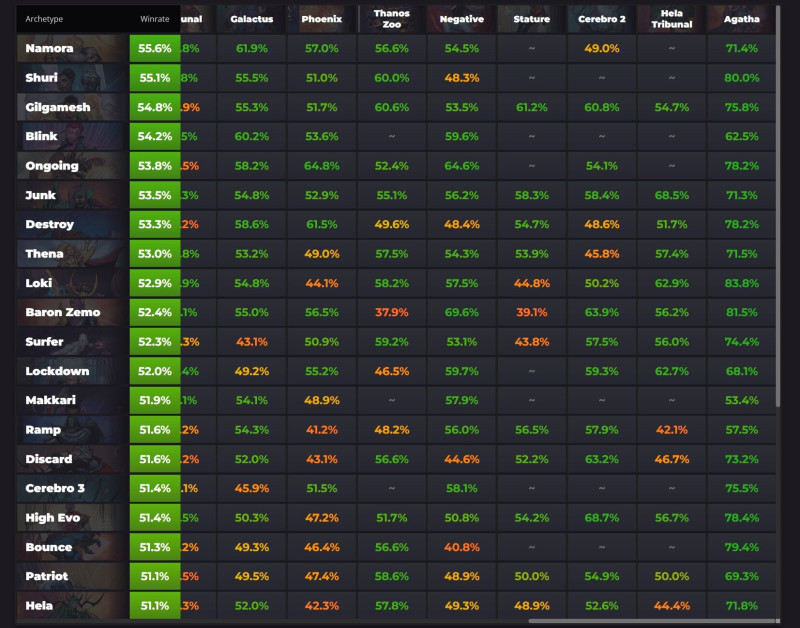Image resolution: width=800 pixels, height=628 pixels.
Task: Open the Bounce archetype row
Action: point(72,547)
